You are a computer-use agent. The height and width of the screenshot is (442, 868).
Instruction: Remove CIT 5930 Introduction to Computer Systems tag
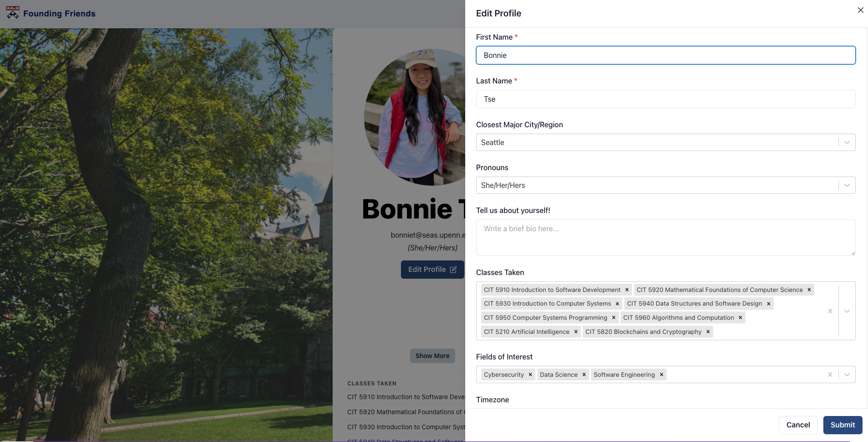pyautogui.click(x=617, y=304)
